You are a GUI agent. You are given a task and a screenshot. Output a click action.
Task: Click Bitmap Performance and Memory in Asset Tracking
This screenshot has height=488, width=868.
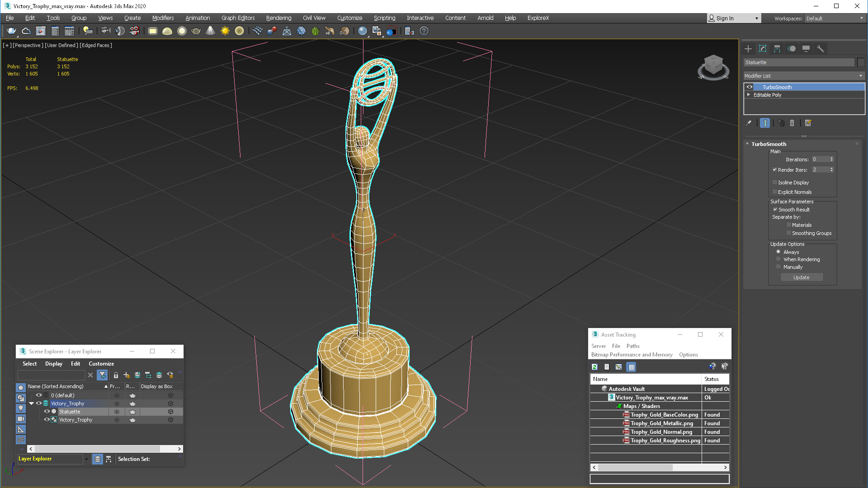click(632, 355)
